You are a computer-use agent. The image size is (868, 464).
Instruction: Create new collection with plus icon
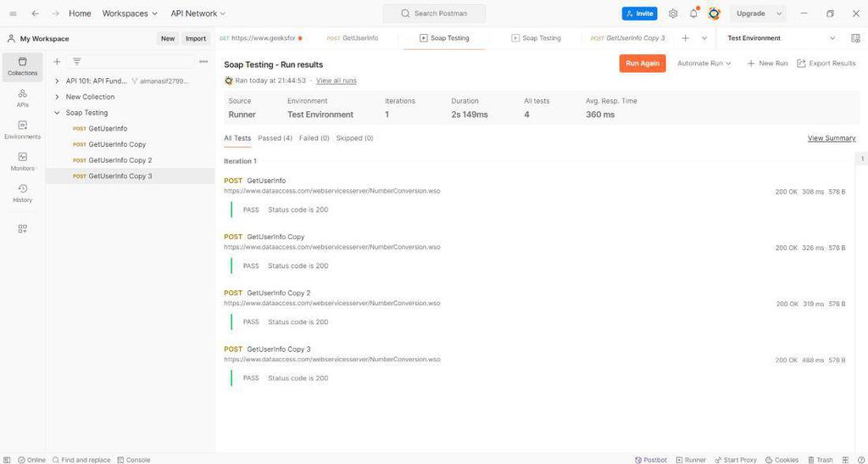click(x=57, y=61)
